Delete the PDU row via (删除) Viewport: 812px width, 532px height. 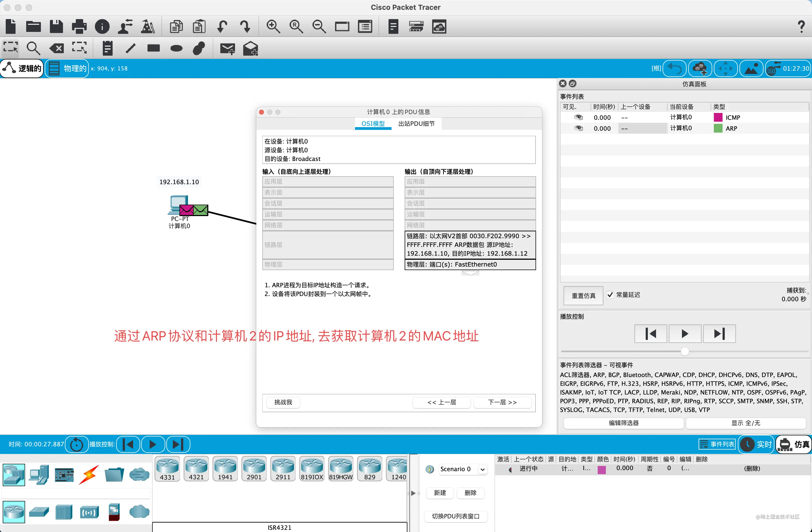(752, 468)
